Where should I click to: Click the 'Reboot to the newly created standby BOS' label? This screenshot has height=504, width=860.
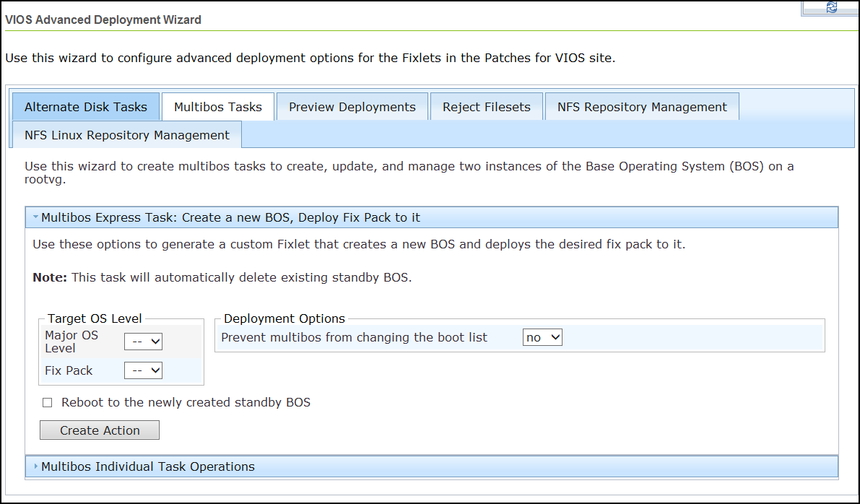point(186,402)
